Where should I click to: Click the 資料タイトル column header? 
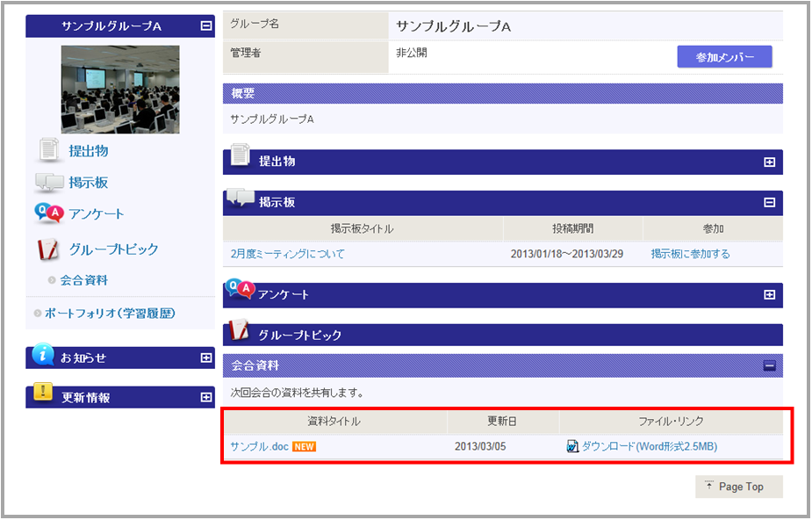pos(334,422)
